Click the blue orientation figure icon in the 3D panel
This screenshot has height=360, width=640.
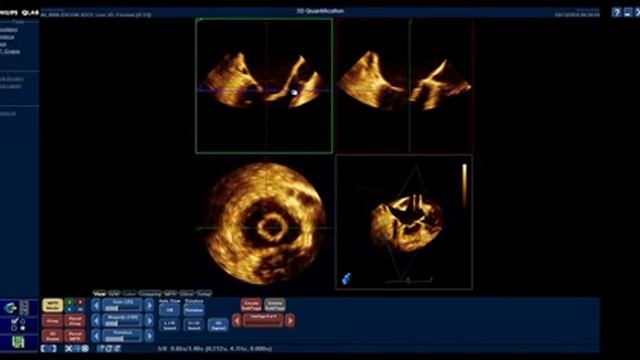pyautogui.click(x=347, y=278)
